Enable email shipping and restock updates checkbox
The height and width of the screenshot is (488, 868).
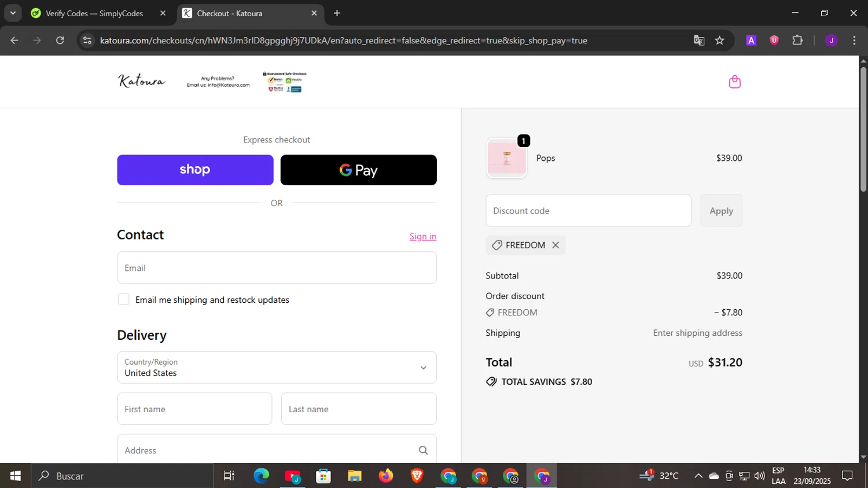[123, 299]
